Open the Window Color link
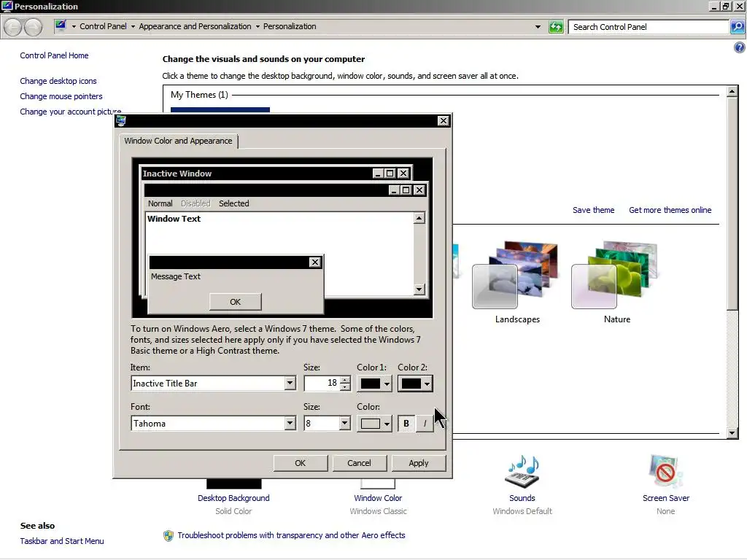 (378, 498)
